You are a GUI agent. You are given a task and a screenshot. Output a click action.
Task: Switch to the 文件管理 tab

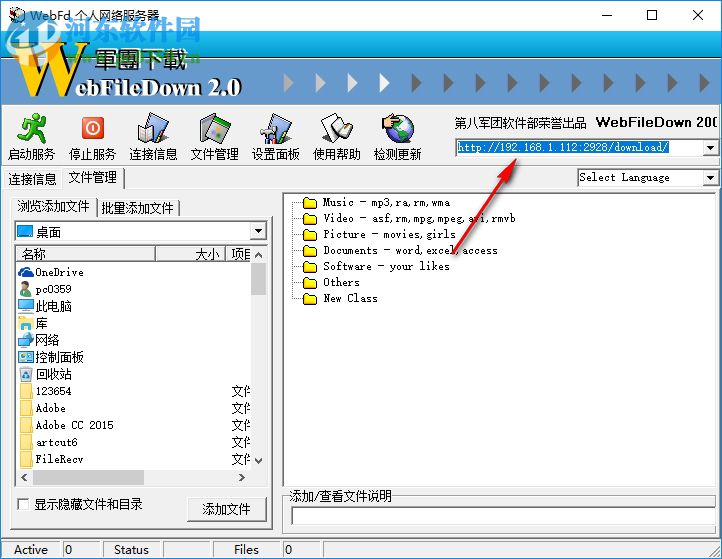pos(93,178)
